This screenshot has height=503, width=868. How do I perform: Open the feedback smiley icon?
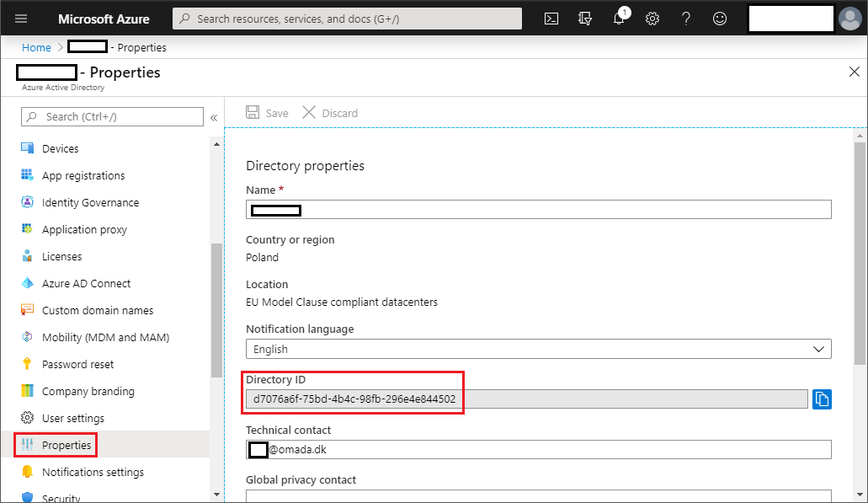(720, 19)
